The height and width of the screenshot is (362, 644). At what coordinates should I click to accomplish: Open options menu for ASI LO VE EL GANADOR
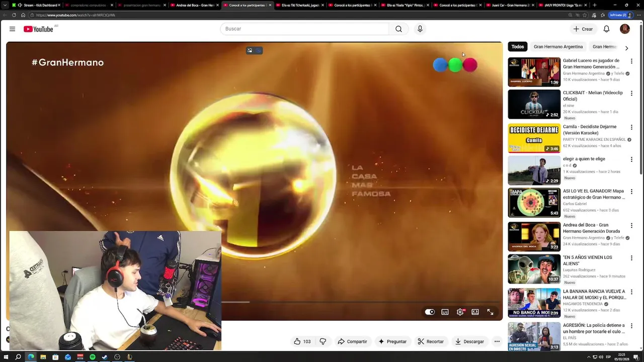tap(631, 192)
